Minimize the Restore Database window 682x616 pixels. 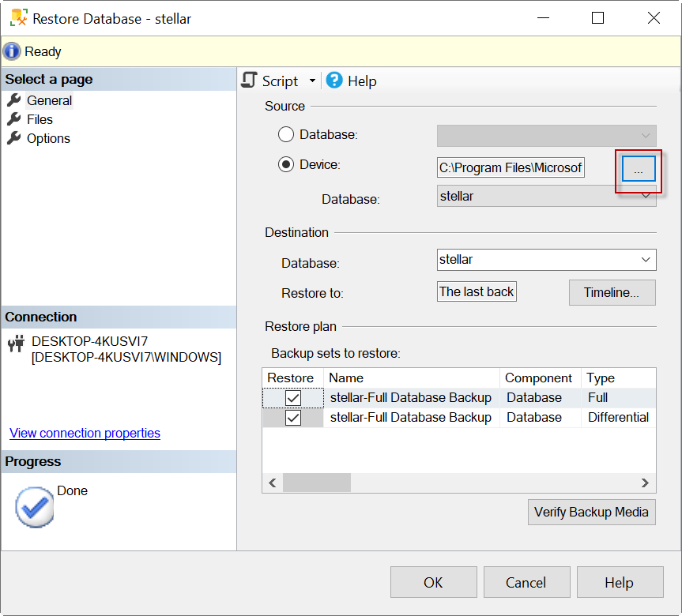click(x=543, y=18)
